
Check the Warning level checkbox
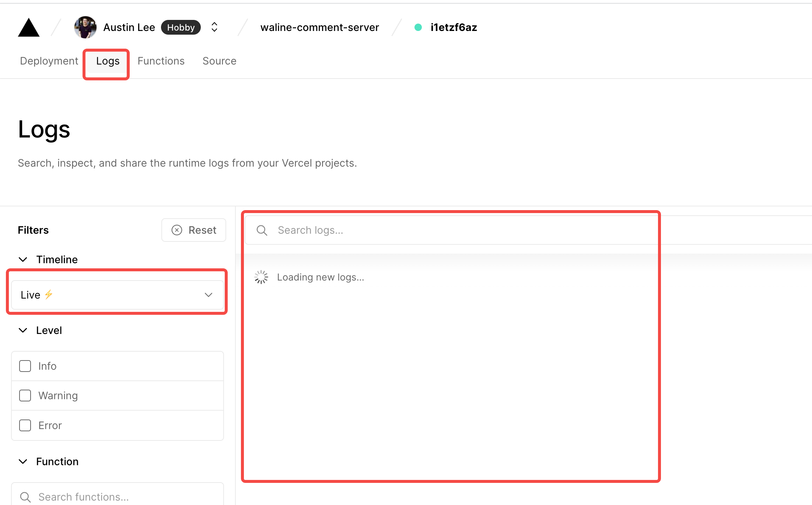pos(25,395)
